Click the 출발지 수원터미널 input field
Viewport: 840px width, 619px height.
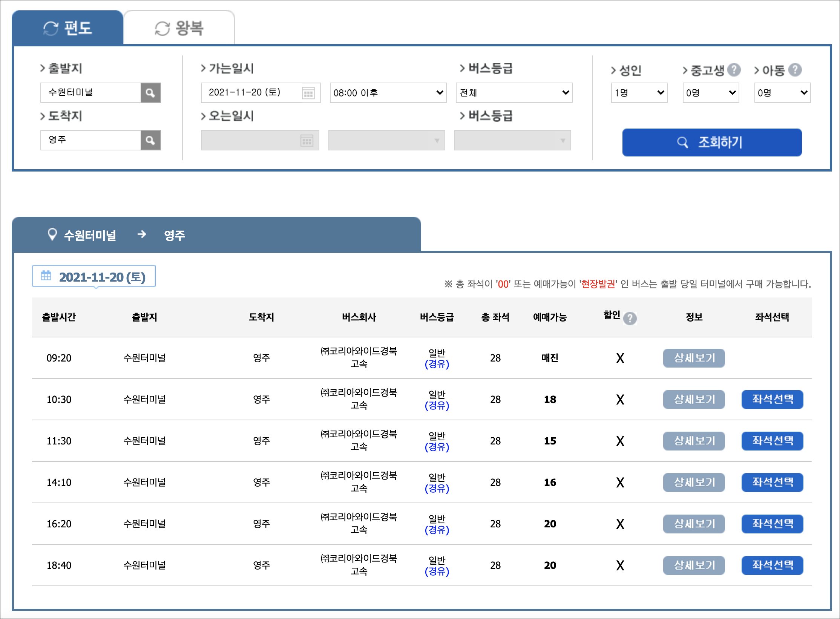[x=90, y=93]
